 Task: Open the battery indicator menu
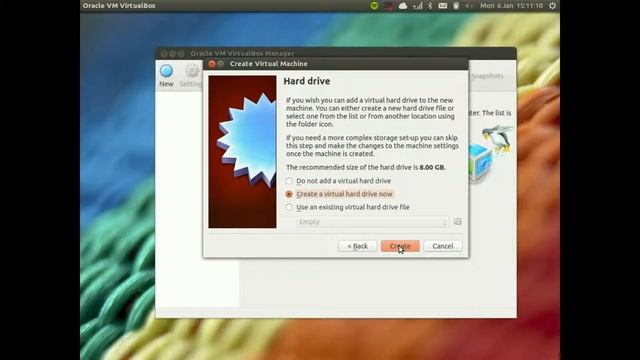pyautogui.click(x=456, y=6)
